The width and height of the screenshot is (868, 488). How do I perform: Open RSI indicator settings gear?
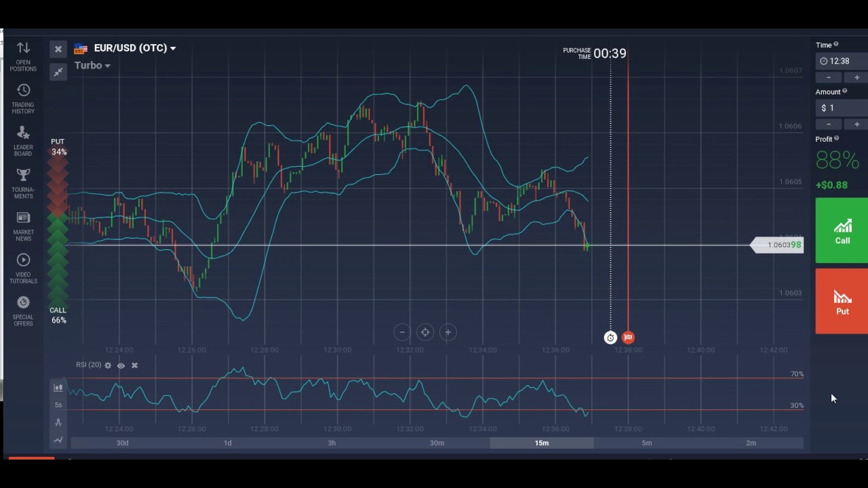tap(108, 365)
